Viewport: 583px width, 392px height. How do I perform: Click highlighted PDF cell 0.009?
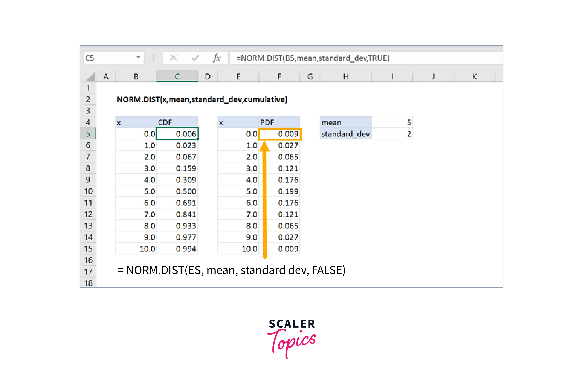[x=279, y=134]
